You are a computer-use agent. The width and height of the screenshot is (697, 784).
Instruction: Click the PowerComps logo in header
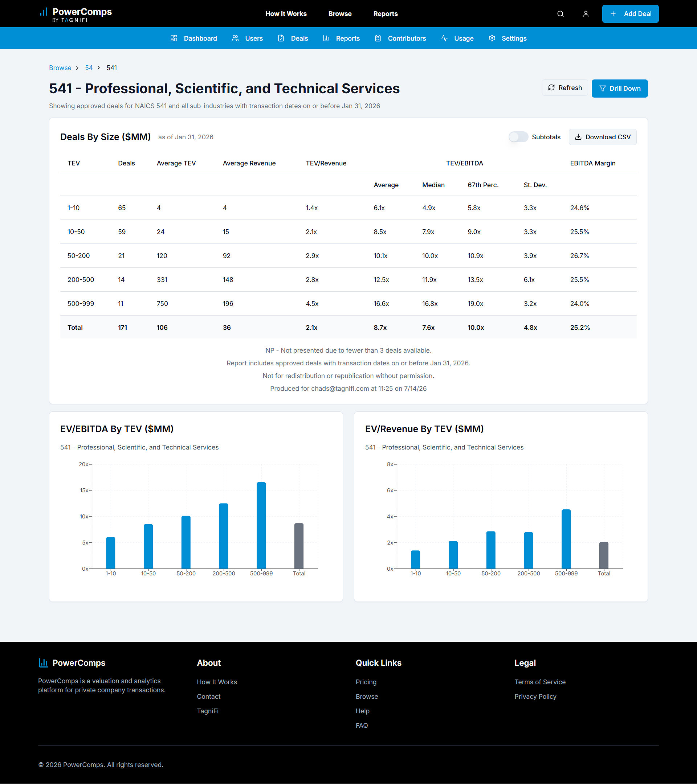pyautogui.click(x=76, y=14)
